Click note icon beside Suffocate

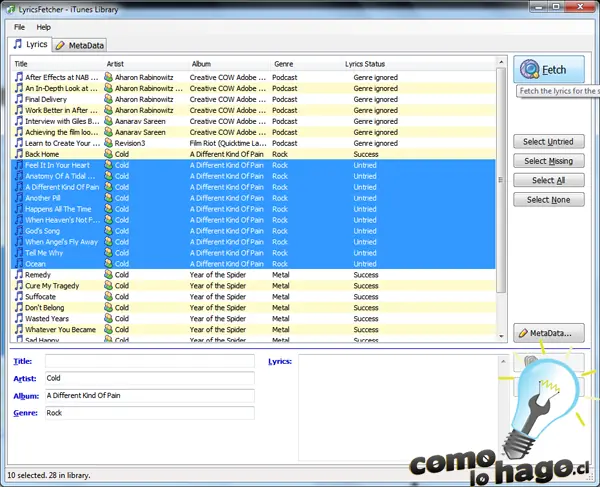pos(19,296)
